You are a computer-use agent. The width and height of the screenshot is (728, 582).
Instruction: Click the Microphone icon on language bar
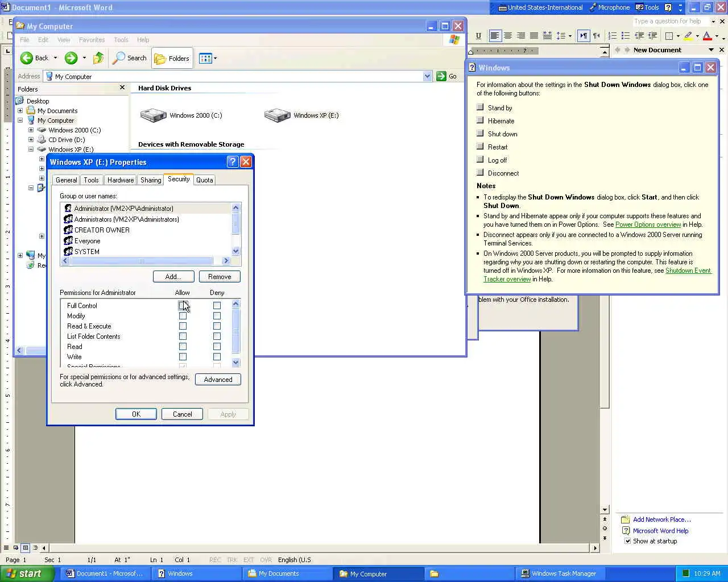click(x=593, y=7)
